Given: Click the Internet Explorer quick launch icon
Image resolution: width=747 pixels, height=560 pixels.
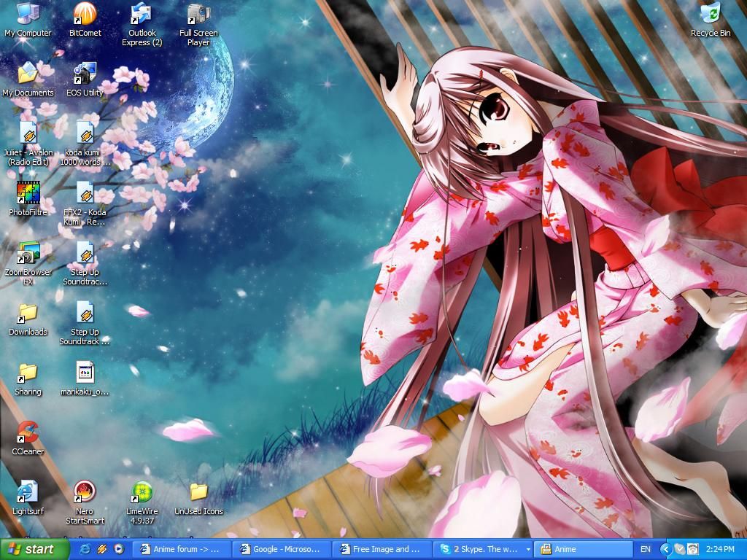Looking at the screenshot, I should point(85,549).
